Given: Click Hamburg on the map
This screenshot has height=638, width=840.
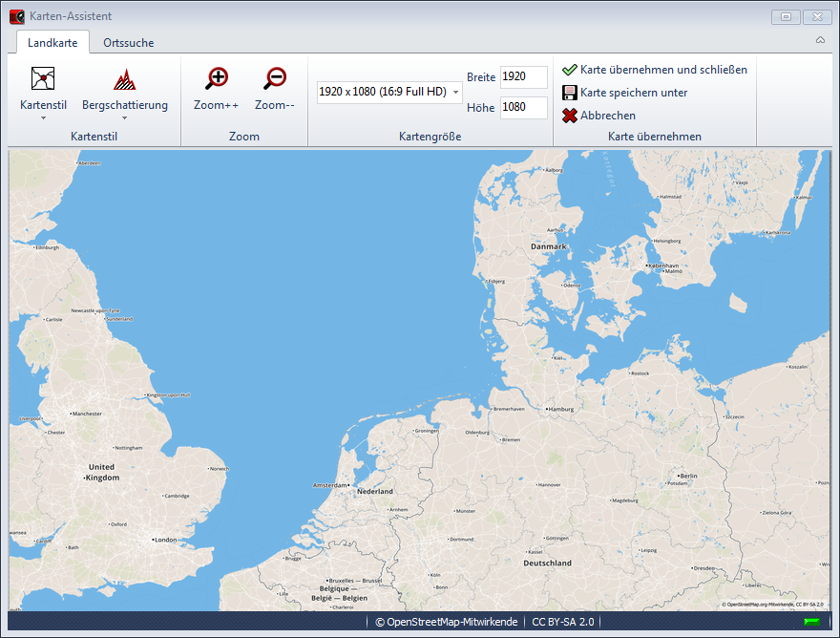Looking at the screenshot, I should pos(557,409).
